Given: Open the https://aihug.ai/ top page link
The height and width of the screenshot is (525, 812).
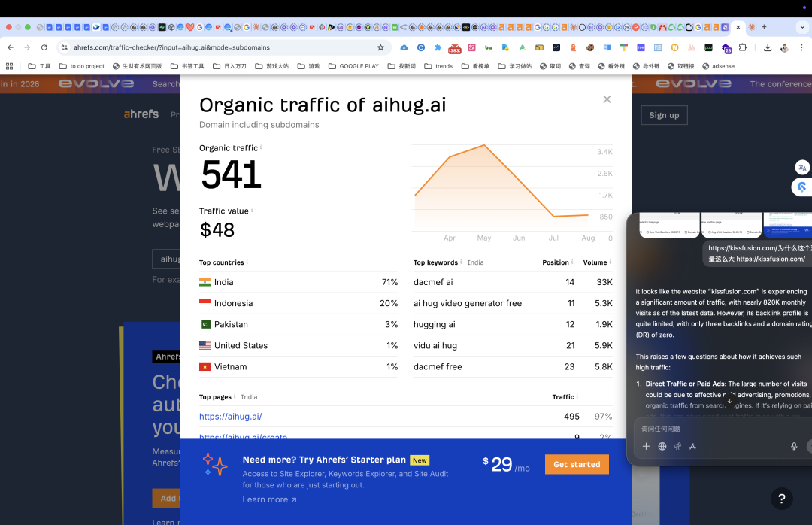Looking at the screenshot, I should click(231, 416).
